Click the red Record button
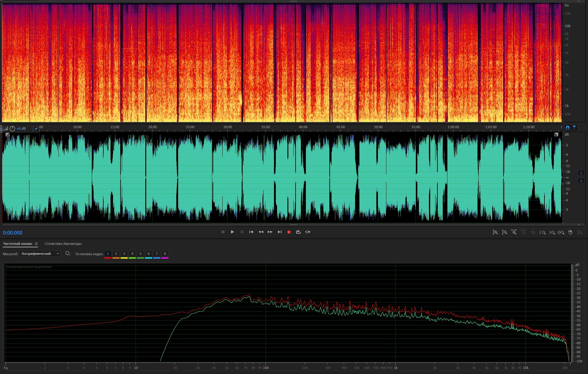The width and height of the screenshot is (588, 374). [x=289, y=232]
